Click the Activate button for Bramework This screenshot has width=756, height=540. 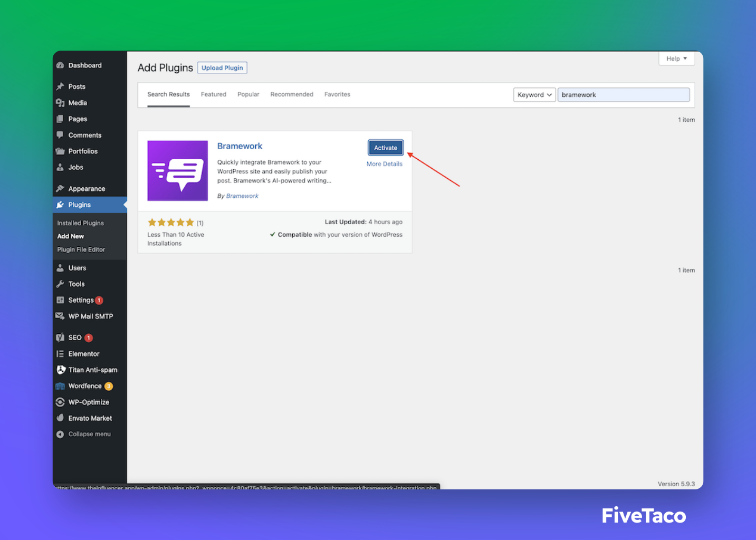[x=386, y=148]
